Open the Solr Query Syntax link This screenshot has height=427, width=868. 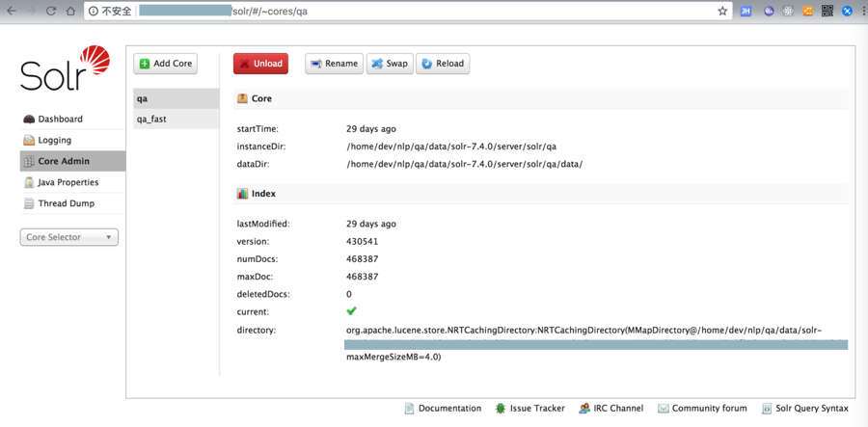point(805,408)
